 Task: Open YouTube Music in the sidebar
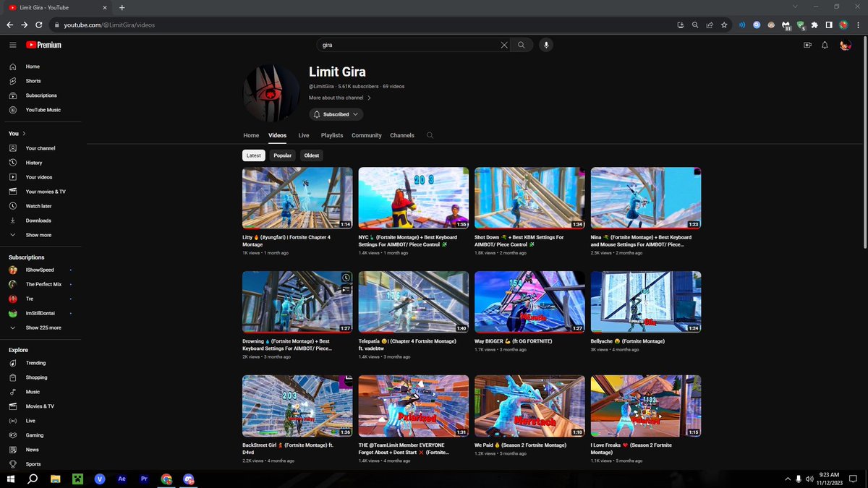pyautogui.click(x=43, y=110)
